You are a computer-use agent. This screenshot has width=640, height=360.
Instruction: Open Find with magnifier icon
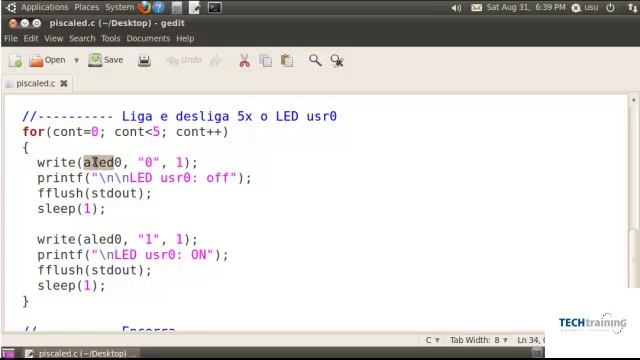(x=315, y=60)
